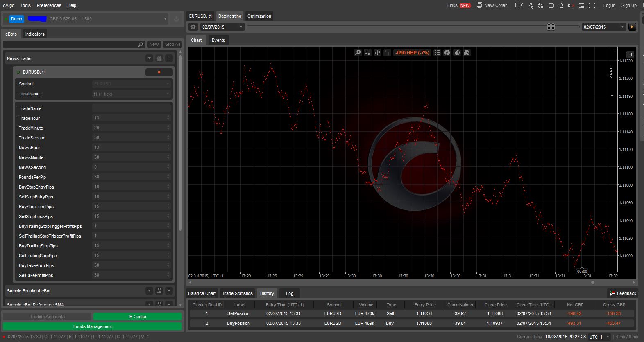Open the Symbol EURUSD dropdown
This screenshot has height=342, width=644.
point(131,84)
